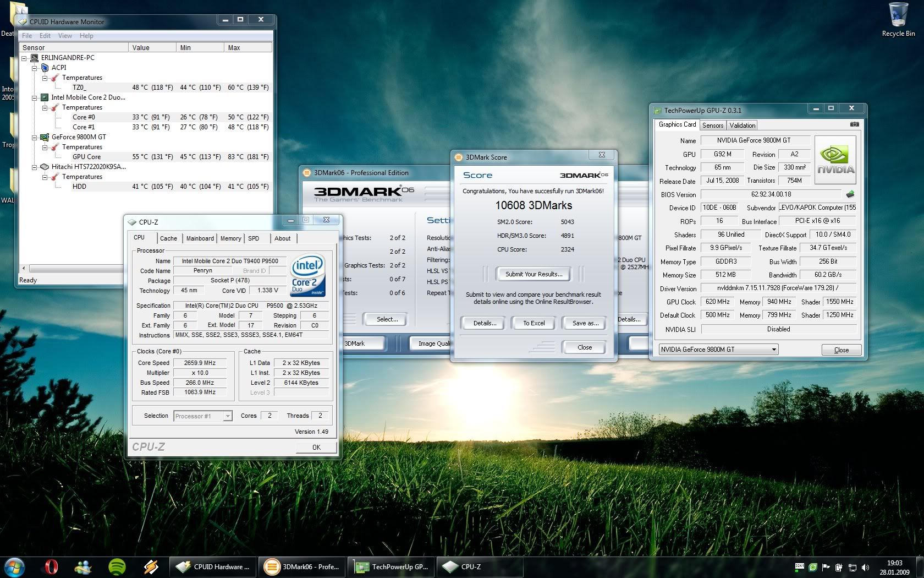The width and height of the screenshot is (924, 578).
Task: Open File menu in Hardware Monitor
Action: tap(27, 36)
